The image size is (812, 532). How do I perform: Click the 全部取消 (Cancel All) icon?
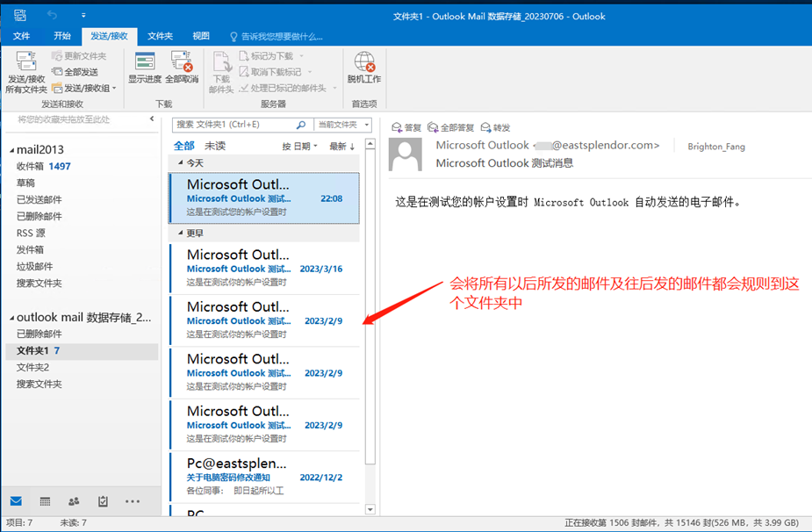pos(183,68)
